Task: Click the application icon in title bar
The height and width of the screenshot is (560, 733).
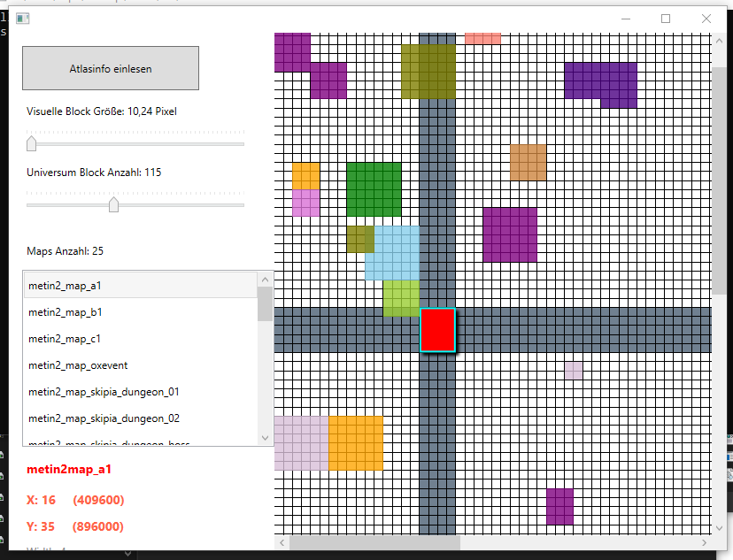Action: tap(22, 19)
